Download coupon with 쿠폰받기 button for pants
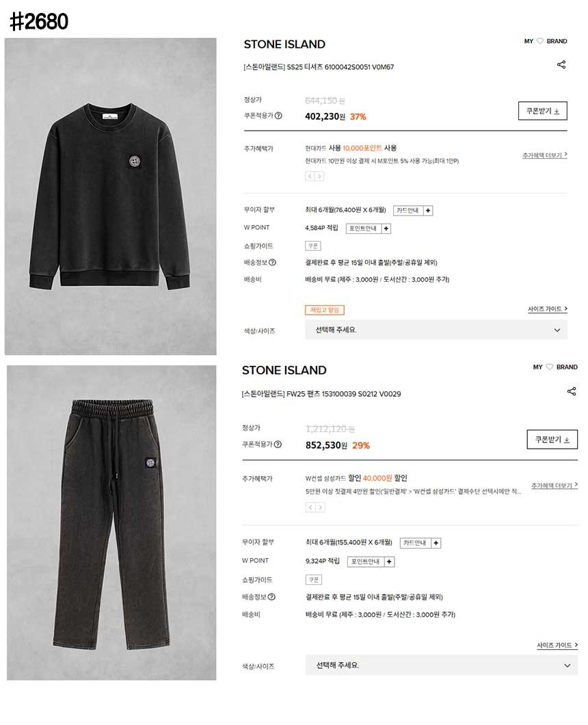Image resolution: width=588 pixels, height=725 pixels. (x=552, y=439)
